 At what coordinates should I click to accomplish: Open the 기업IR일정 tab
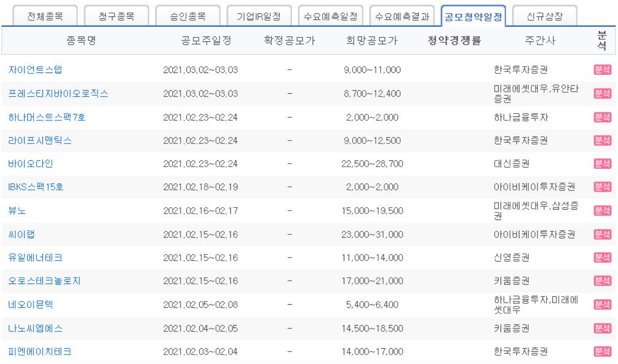(x=259, y=17)
